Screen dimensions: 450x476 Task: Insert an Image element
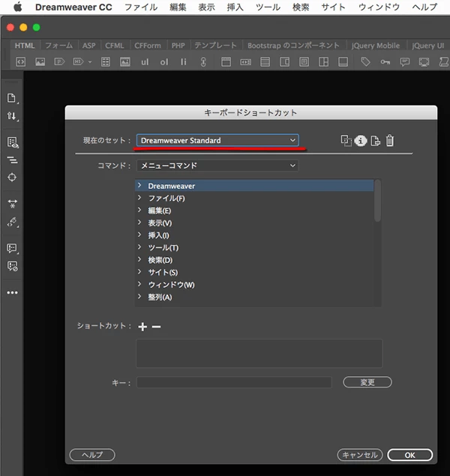pyautogui.click(x=40, y=62)
